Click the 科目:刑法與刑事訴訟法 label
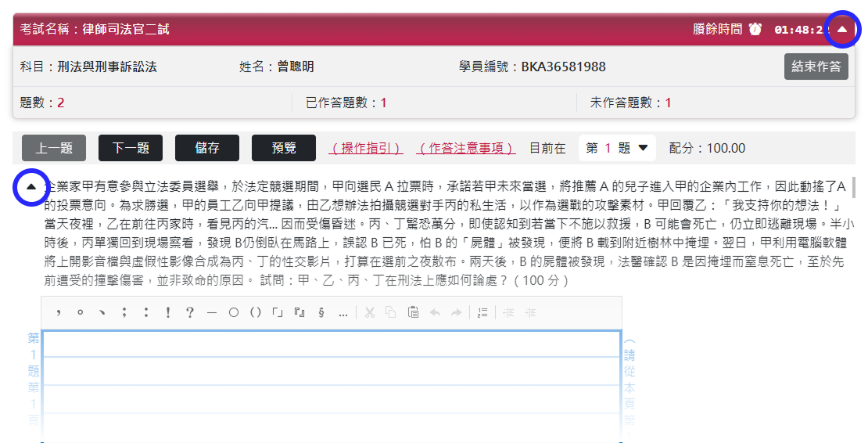This screenshot has height=443, width=868. [x=88, y=67]
